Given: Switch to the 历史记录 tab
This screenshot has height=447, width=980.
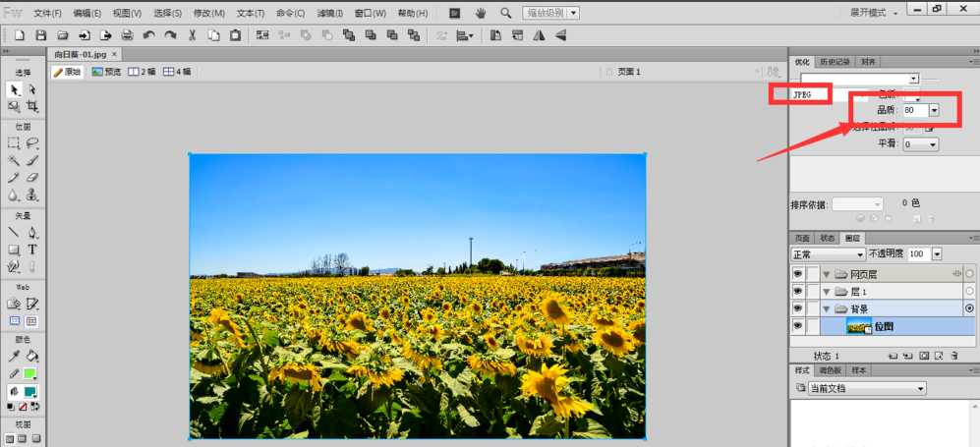Looking at the screenshot, I should pos(835,61).
